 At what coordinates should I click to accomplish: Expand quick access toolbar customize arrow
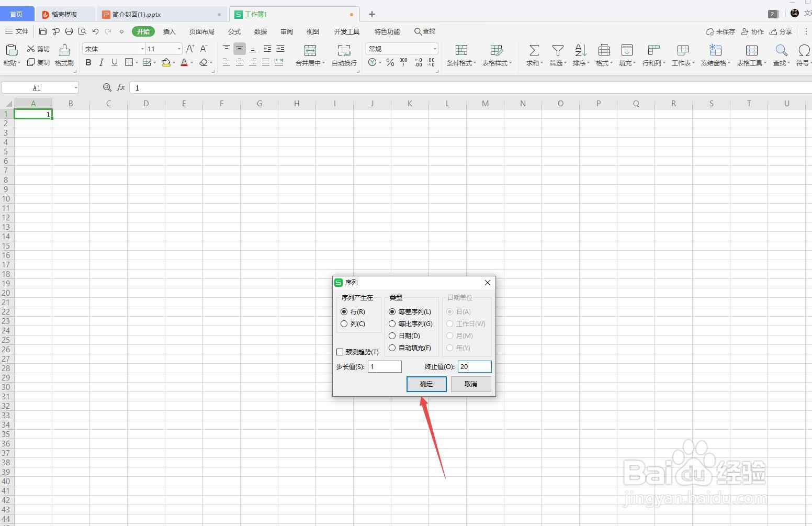point(121,31)
